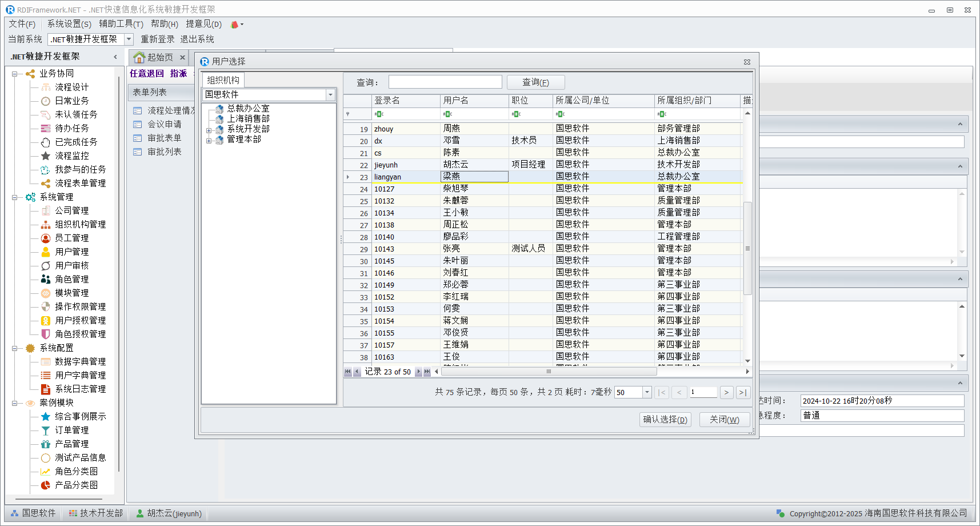Open the 国思软件 organization dropdown
This screenshot has height=526, width=980.
pos(330,94)
